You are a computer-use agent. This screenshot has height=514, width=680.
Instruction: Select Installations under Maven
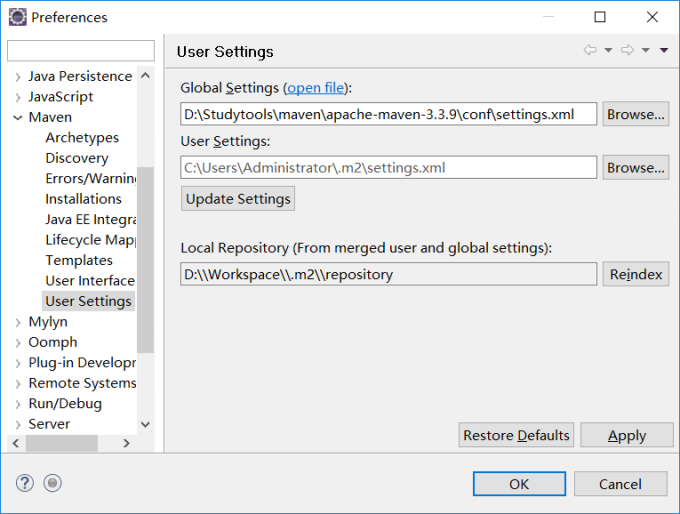(83, 199)
